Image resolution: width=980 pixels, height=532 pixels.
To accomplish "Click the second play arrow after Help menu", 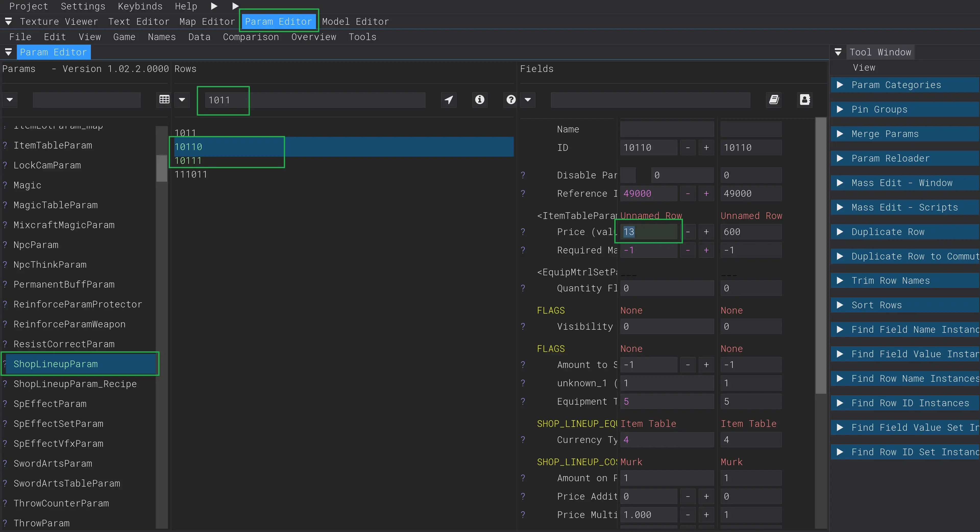I will coord(236,6).
